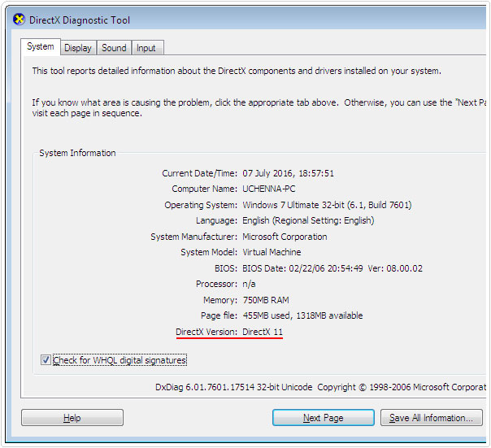Open the Display tab
Viewport: 491px width, 448px height.
tap(78, 48)
